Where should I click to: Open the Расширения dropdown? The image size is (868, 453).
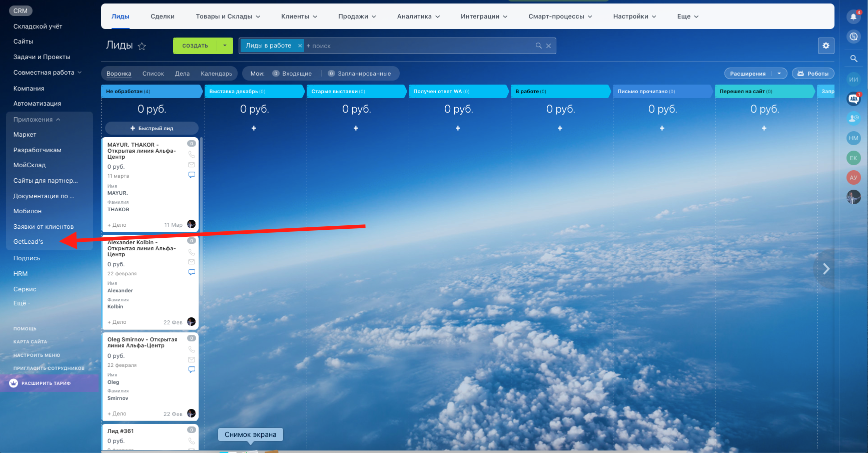tap(779, 74)
